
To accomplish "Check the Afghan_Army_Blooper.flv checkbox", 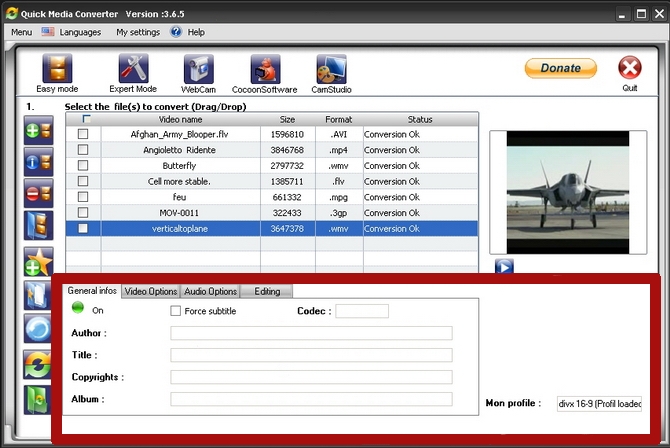I will (83, 134).
